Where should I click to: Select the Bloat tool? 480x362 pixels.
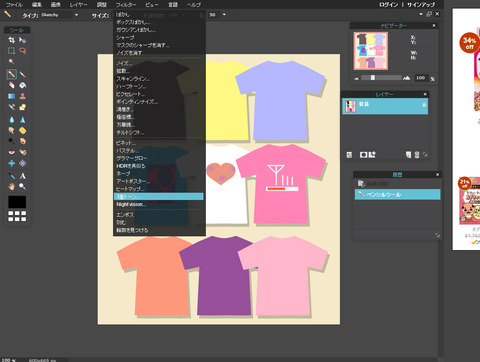click(12, 163)
